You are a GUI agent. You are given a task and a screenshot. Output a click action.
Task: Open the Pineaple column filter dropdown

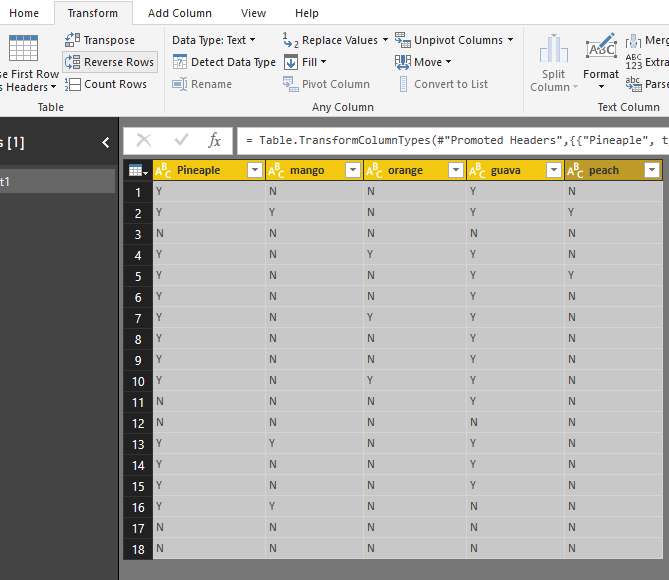[x=255, y=170]
